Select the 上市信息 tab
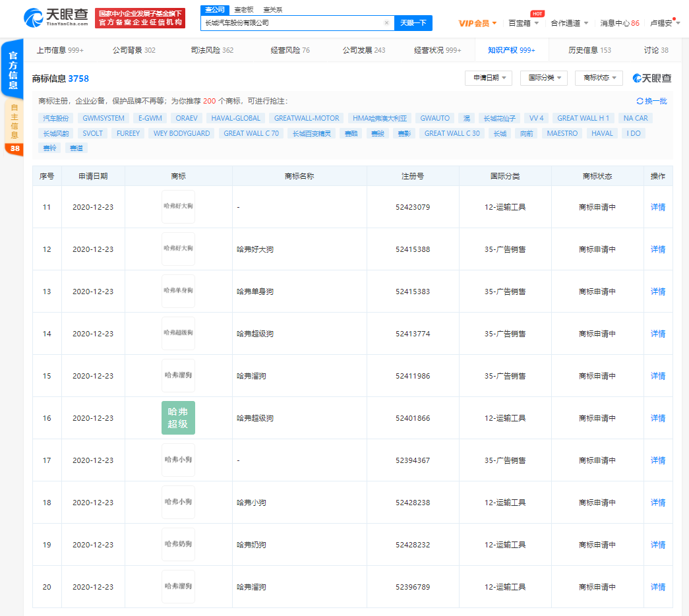Image resolution: width=689 pixels, height=616 pixels. pyautogui.click(x=60, y=50)
